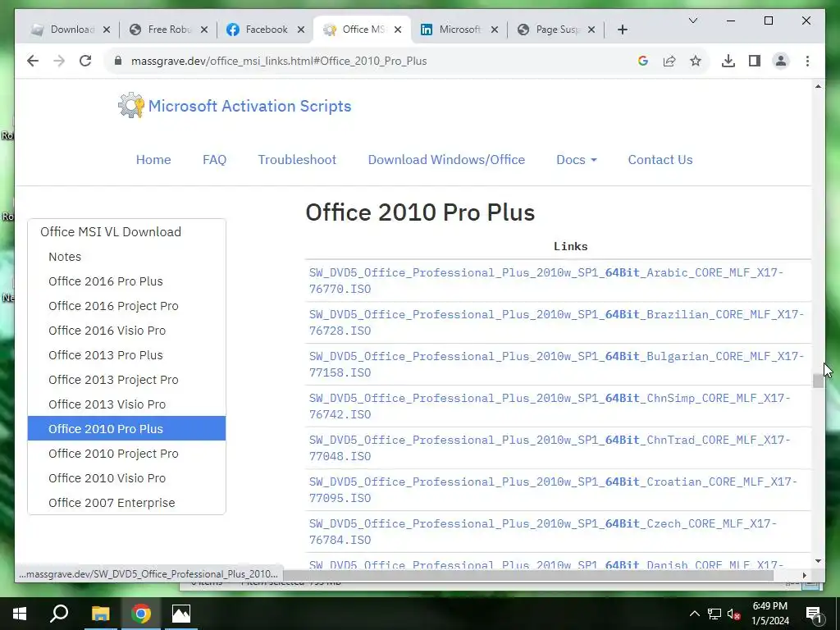Download the 64Bit Brazilian ISO link
Viewport: 840px width, 630px height.
tap(557, 322)
